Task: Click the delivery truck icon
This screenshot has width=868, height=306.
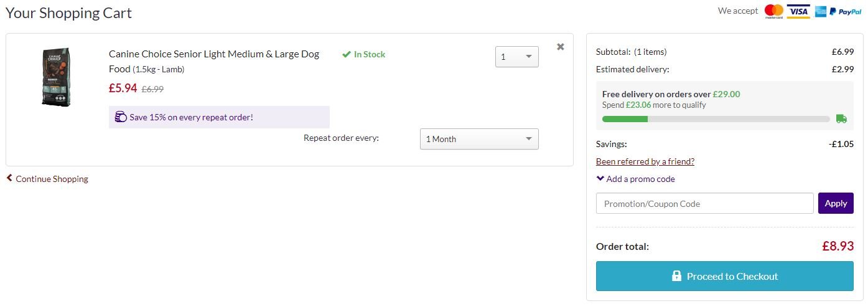Action: tap(841, 118)
